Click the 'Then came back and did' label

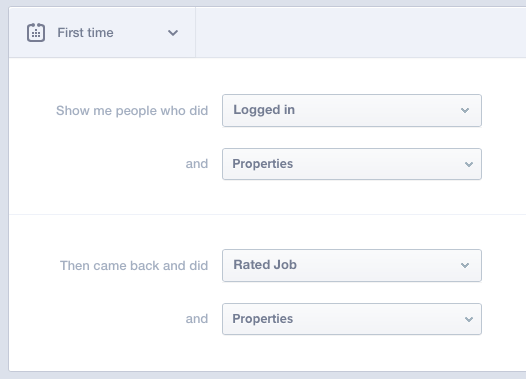(x=134, y=266)
